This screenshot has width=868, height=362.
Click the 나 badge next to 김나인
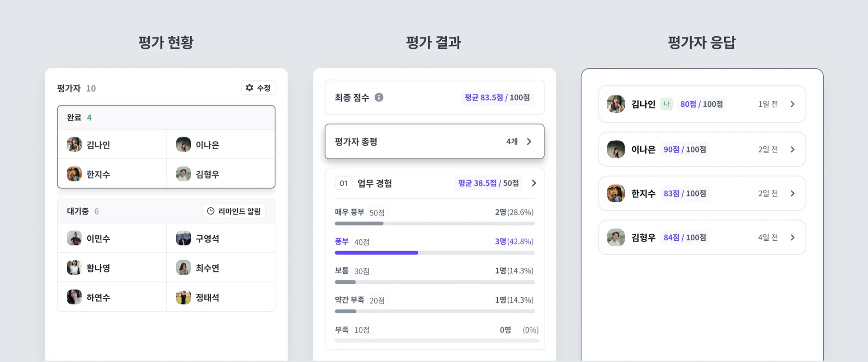click(666, 104)
